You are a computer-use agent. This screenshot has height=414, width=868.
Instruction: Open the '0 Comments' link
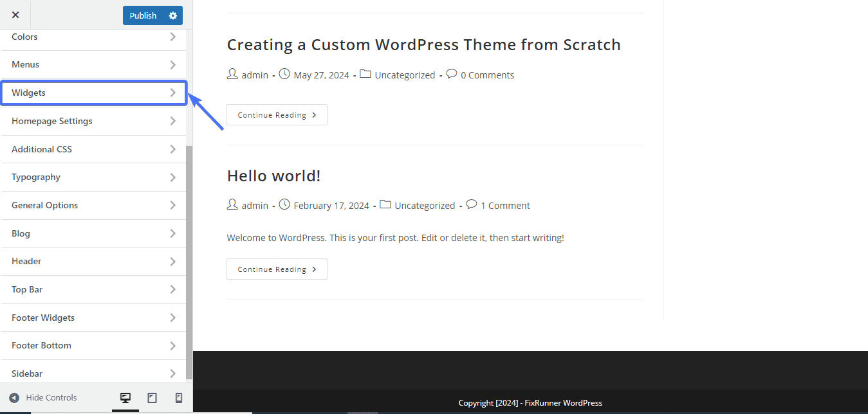[x=487, y=75]
